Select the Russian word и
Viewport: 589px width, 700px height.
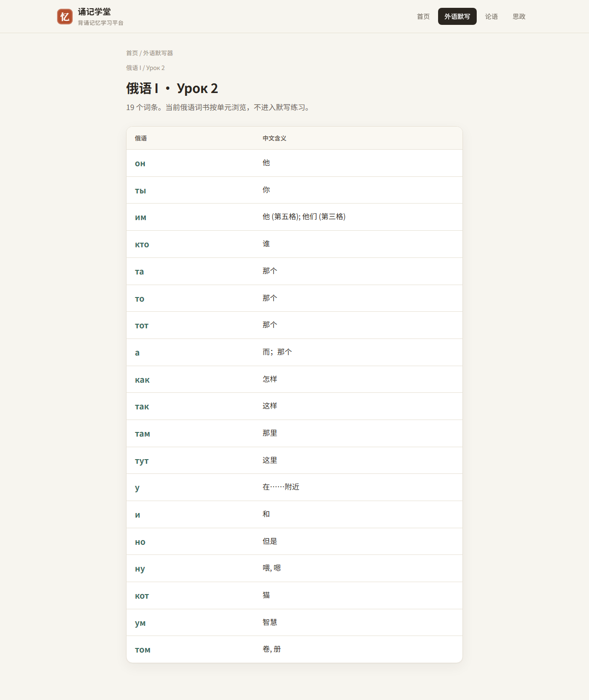[x=138, y=515]
